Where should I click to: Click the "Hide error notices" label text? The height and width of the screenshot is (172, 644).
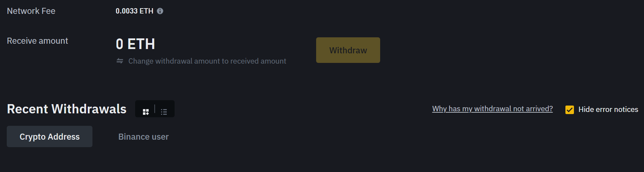pyautogui.click(x=608, y=109)
